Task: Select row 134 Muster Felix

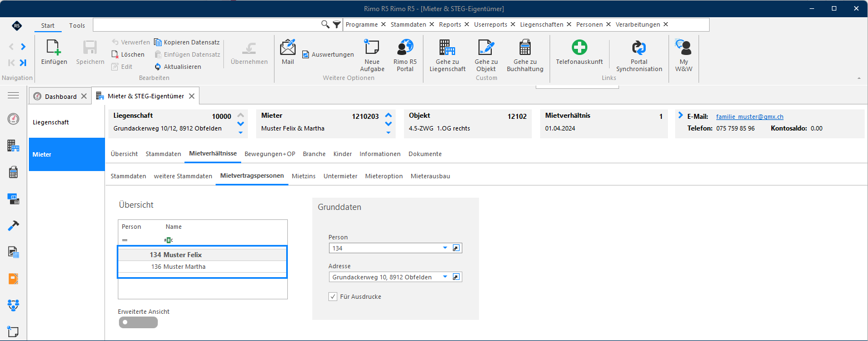Action: (202, 255)
